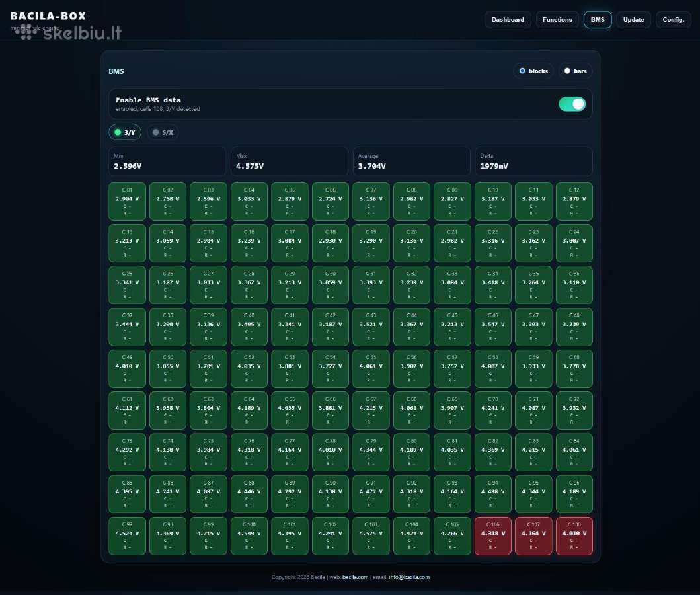The height and width of the screenshot is (595, 700).
Task: Select the blocks view radio option
Action: (x=533, y=71)
